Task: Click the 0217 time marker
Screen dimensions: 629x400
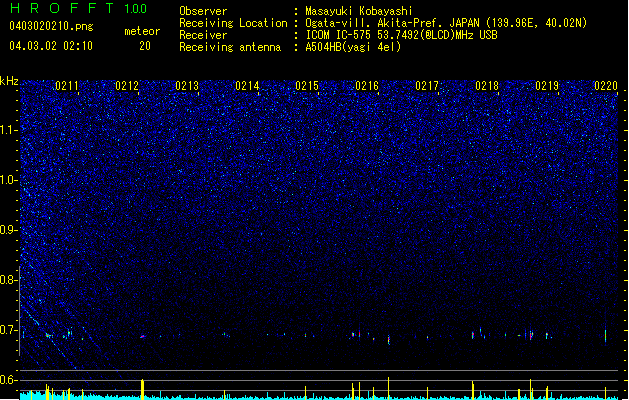Action: click(427, 86)
